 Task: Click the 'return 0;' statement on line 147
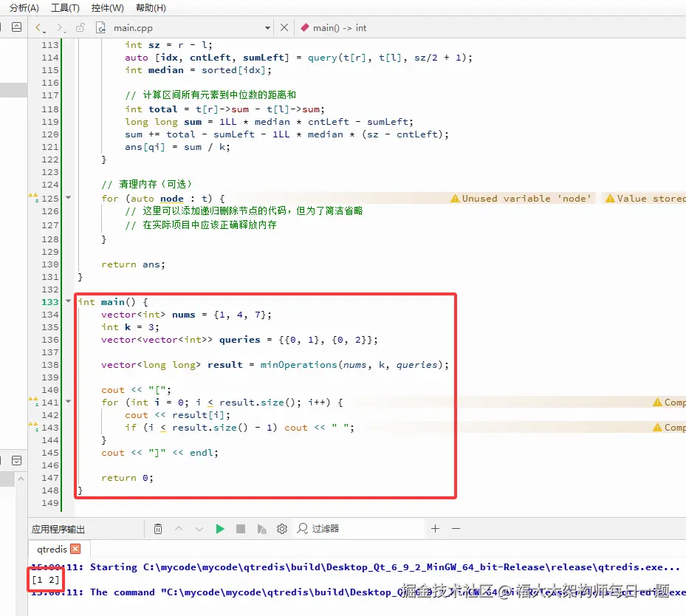coord(127,478)
